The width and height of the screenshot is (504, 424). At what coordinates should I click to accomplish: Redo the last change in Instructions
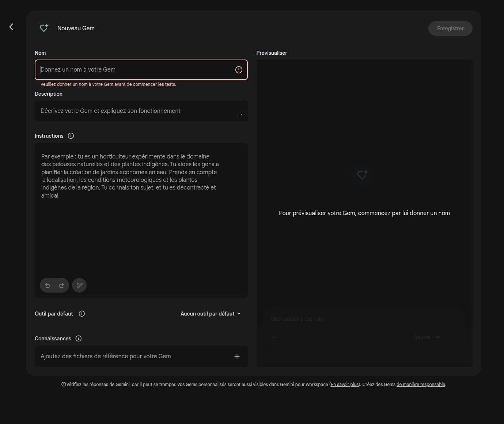[61, 285]
